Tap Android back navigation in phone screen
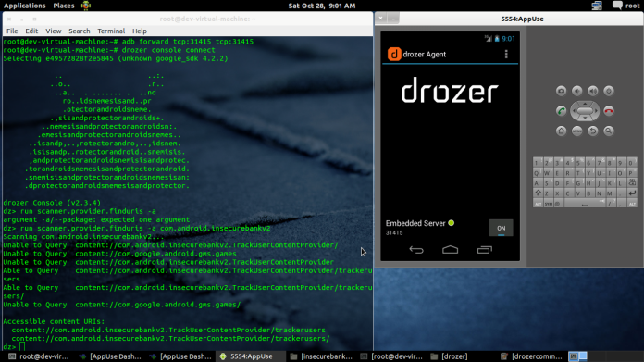Image resolution: width=644 pixels, height=362 pixels. coord(416,250)
